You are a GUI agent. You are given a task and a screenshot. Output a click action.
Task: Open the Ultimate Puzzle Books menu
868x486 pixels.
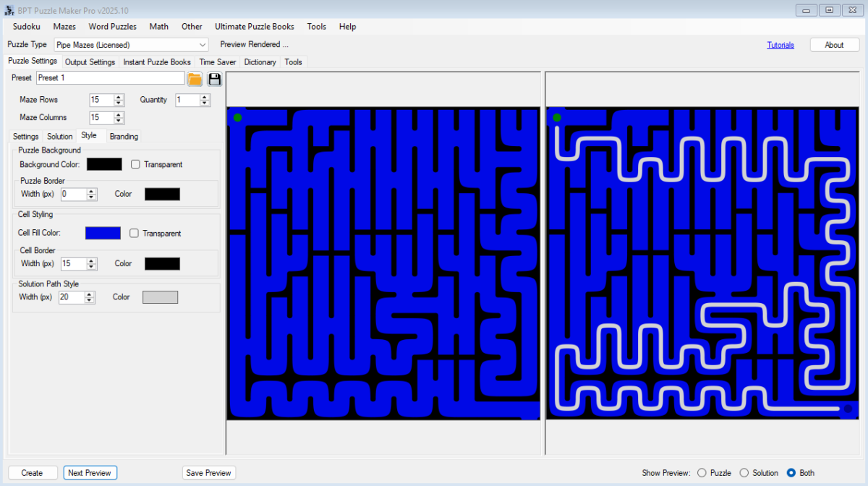click(x=255, y=26)
